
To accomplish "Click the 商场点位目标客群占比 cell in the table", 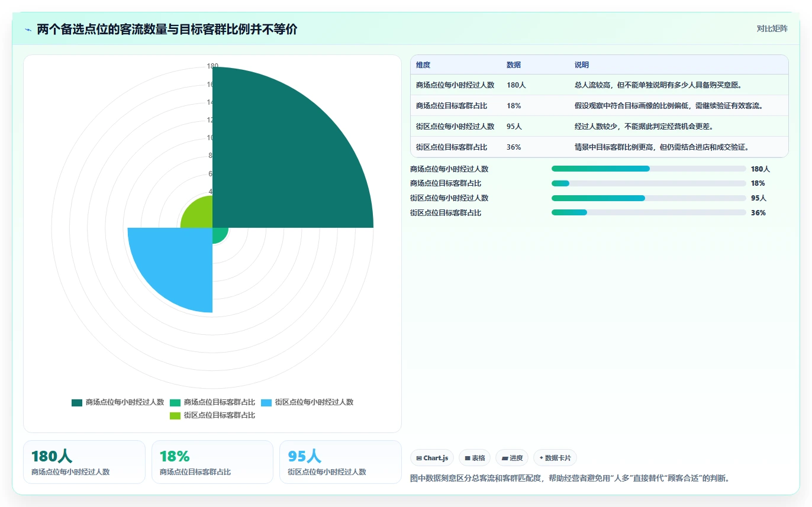I will 452,106.
